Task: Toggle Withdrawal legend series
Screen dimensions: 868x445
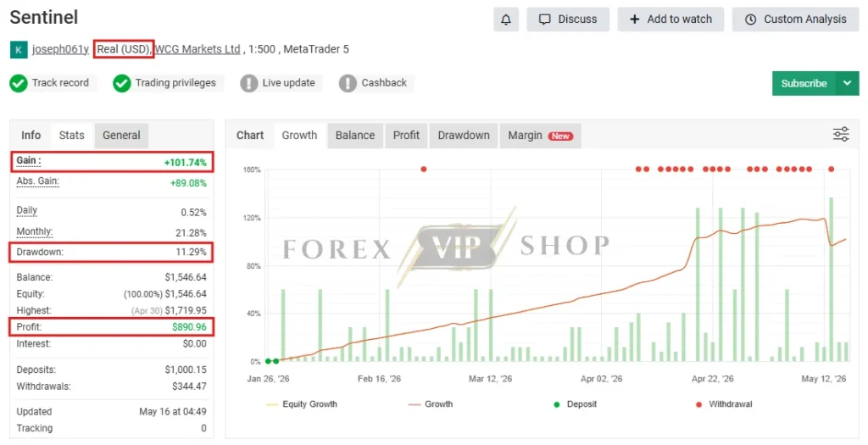Action: [724, 404]
